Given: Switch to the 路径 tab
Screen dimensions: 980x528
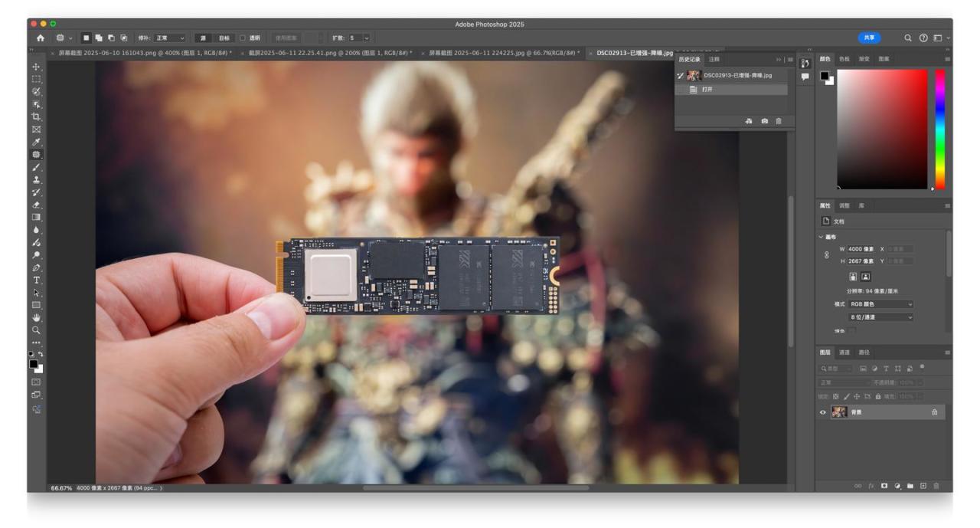Looking at the screenshot, I should tap(864, 353).
